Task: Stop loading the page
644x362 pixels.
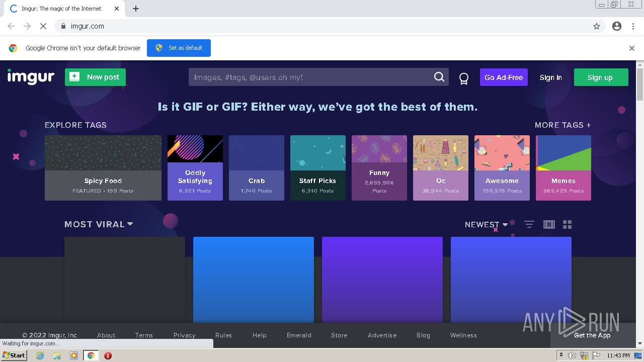Action: (x=43, y=26)
